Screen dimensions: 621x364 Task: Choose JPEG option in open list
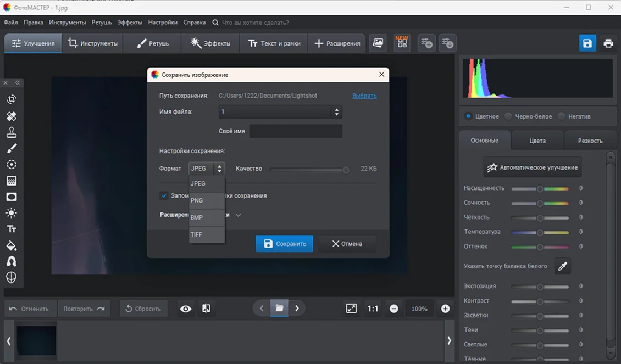tap(207, 183)
